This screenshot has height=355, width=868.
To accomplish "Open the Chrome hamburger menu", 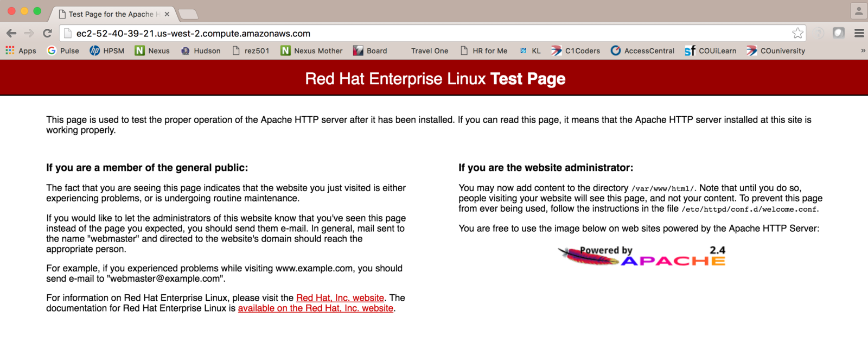I will click(x=859, y=33).
